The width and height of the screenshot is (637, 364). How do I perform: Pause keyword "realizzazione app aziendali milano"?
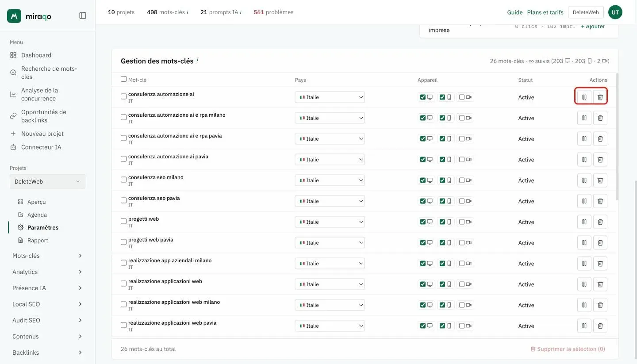click(584, 264)
